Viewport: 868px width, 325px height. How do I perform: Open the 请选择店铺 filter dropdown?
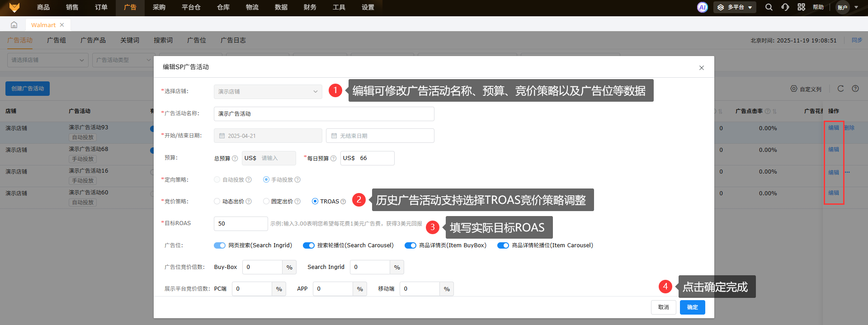click(48, 60)
